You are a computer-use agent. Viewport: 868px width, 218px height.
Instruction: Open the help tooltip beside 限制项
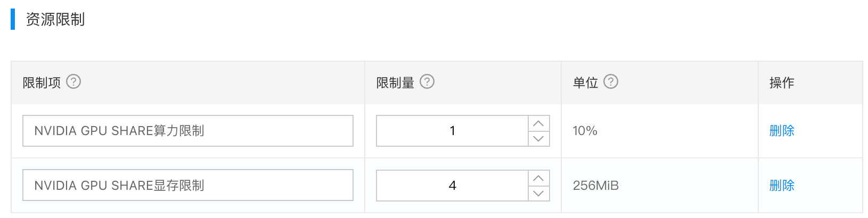click(x=73, y=82)
